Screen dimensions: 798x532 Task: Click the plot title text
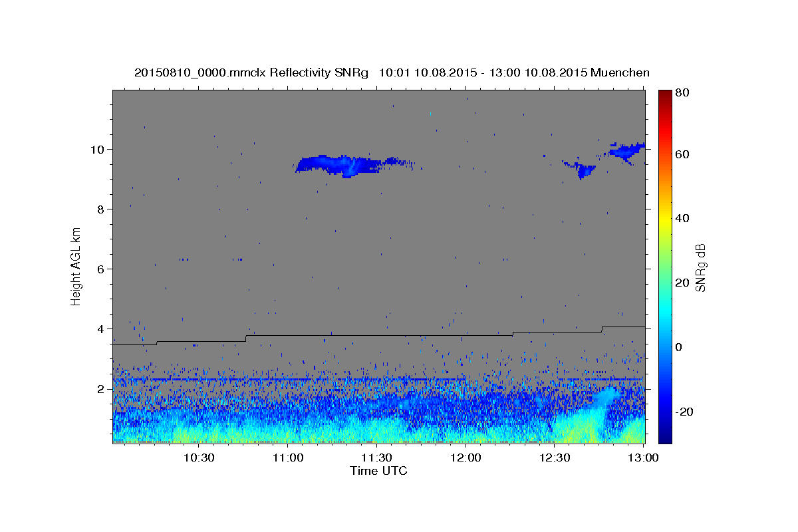point(392,72)
